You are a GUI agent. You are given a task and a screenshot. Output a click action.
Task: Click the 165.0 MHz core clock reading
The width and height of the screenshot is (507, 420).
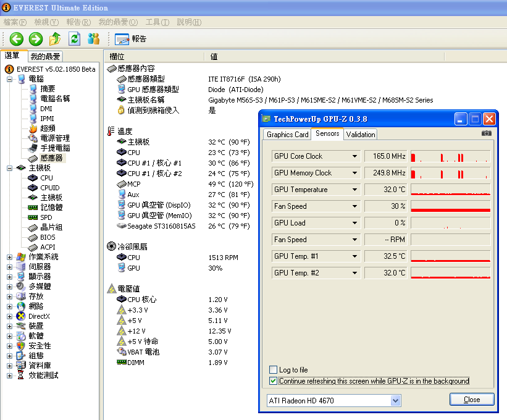(x=386, y=156)
